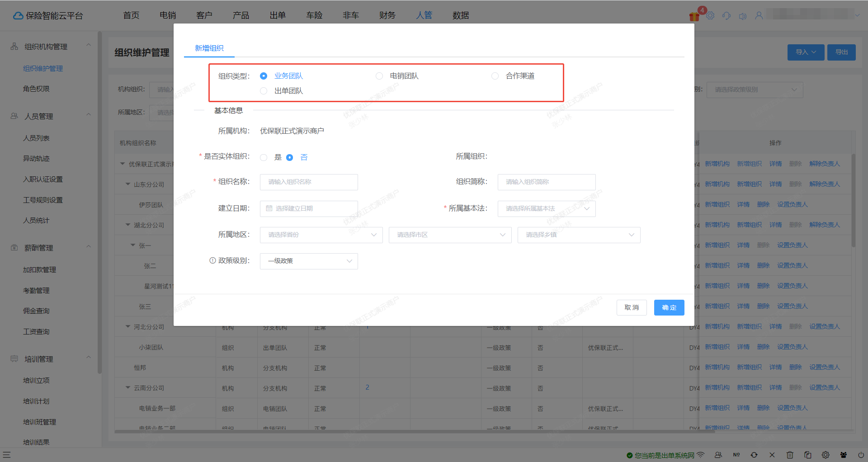Select the 电销团队 radio option

coord(379,76)
